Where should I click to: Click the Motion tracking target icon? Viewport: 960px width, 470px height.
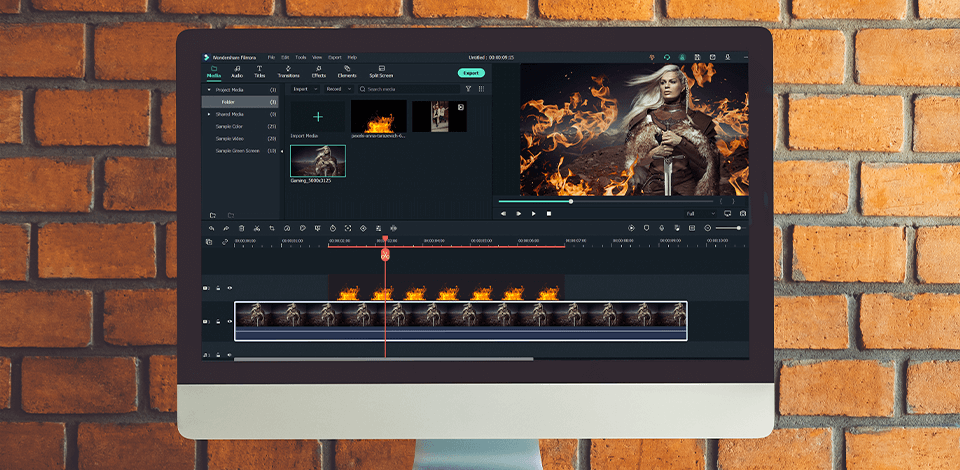pos(348,228)
